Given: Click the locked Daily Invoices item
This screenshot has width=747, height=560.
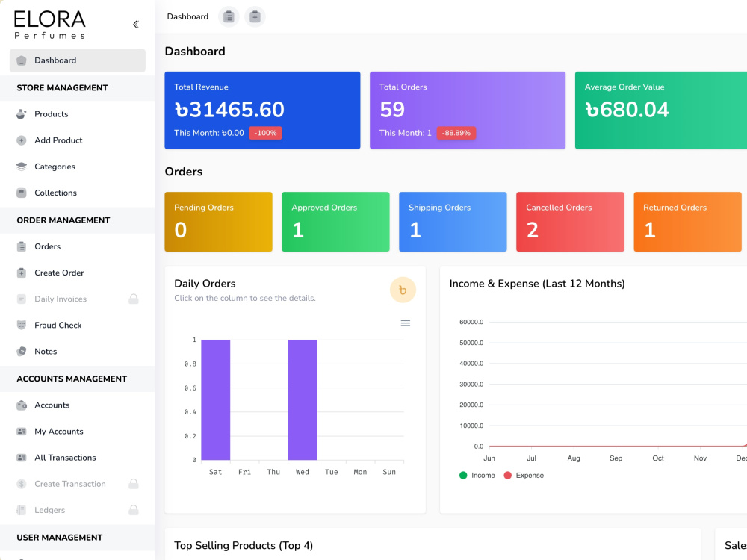Looking at the screenshot, I should 78,299.
